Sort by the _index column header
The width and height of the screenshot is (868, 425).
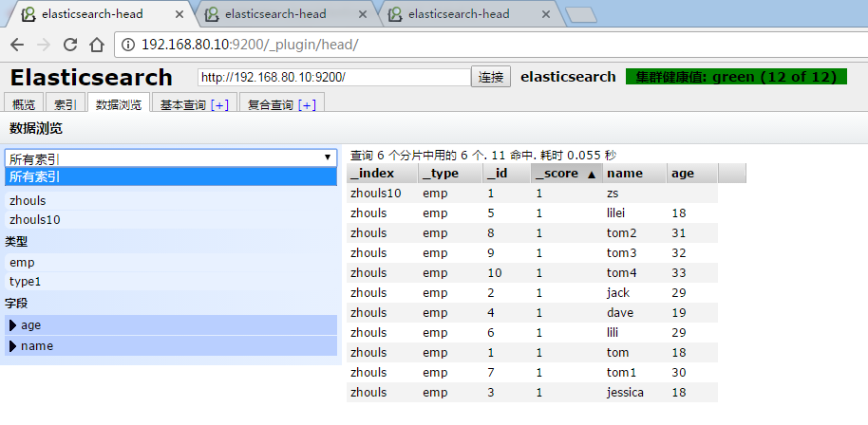pyautogui.click(x=382, y=173)
